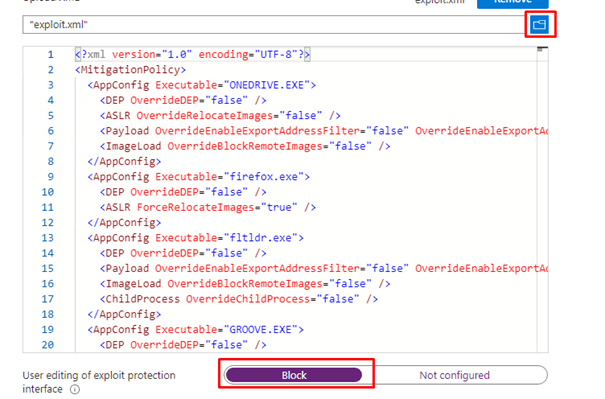The height and width of the screenshot is (399, 605).
Task: Click ChildProcess OverrideChildProcess line 17
Action: pyautogui.click(x=239, y=299)
